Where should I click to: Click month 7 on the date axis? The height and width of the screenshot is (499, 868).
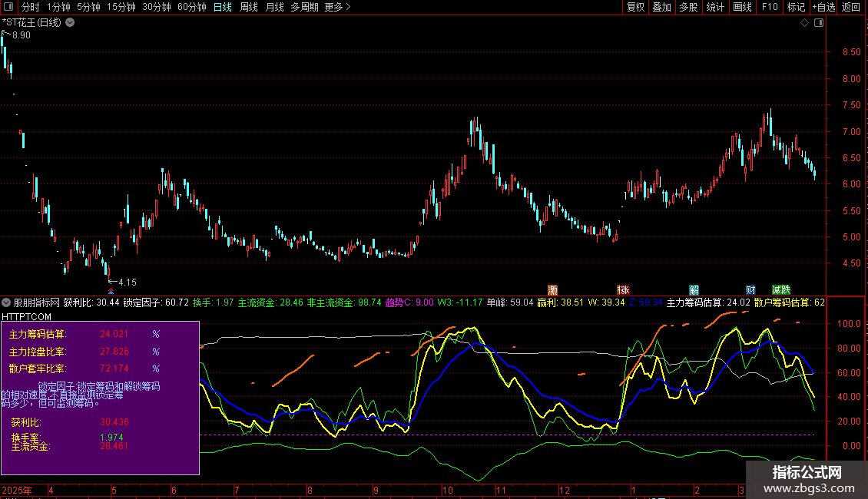click(x=237, y=490)
